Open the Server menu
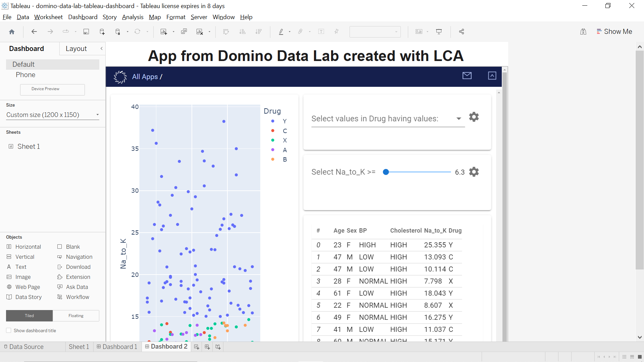This screenshot has width=644, height=362. (199, 17)
